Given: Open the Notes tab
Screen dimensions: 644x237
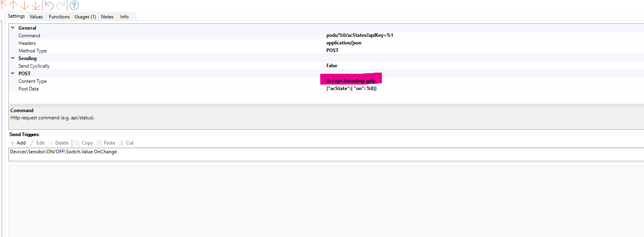Looking at the screenshot, I should click(107, 17).
